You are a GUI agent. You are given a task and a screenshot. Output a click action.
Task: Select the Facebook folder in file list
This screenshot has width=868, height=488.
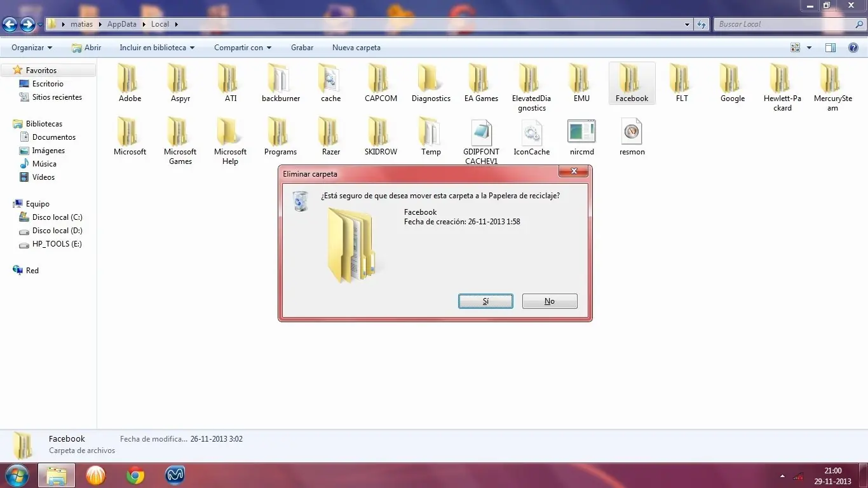click(x=632, y=83)
